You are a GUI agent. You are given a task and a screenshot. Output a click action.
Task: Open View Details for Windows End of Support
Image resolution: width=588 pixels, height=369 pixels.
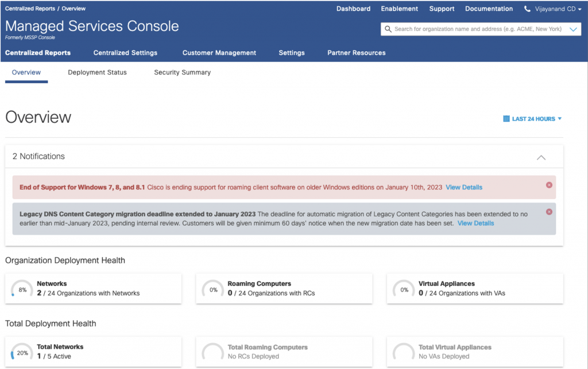coord(464,188)
